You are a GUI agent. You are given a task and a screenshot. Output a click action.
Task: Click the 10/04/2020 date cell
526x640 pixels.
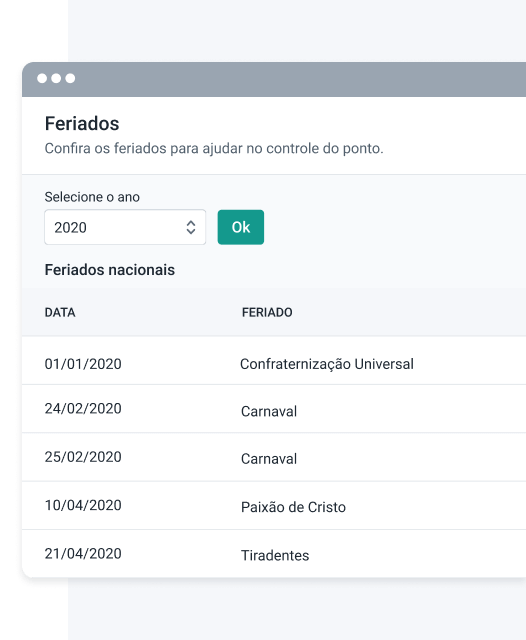(x=83, y=505)
